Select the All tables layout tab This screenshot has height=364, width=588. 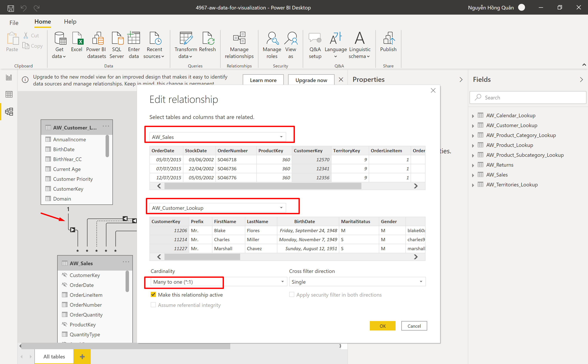point(54,356)
